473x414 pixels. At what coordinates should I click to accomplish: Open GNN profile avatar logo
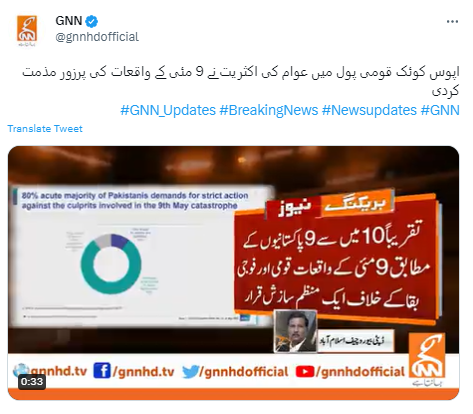point(27,30)
